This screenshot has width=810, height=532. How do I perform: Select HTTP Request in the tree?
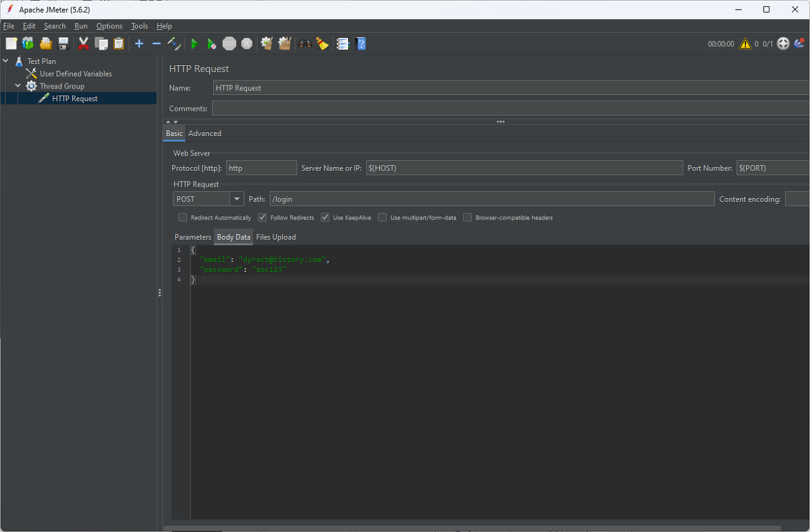click(x=75, y=99)
